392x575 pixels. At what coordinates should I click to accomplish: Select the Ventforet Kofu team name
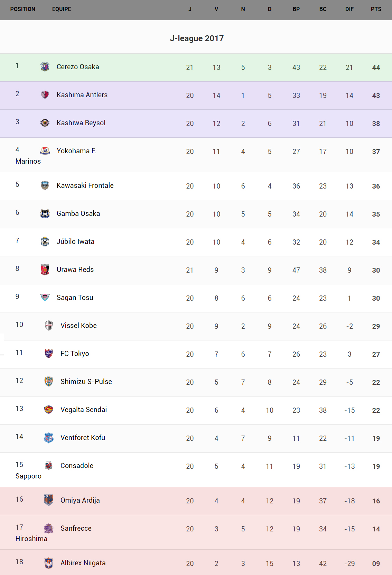(x=83, y=438)
